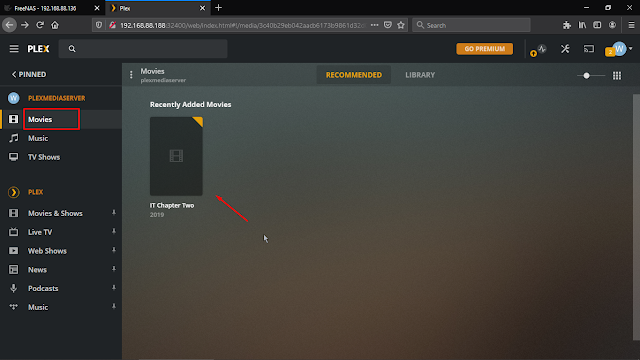Toggle the Firefox sidebar view

pos(597,25)
